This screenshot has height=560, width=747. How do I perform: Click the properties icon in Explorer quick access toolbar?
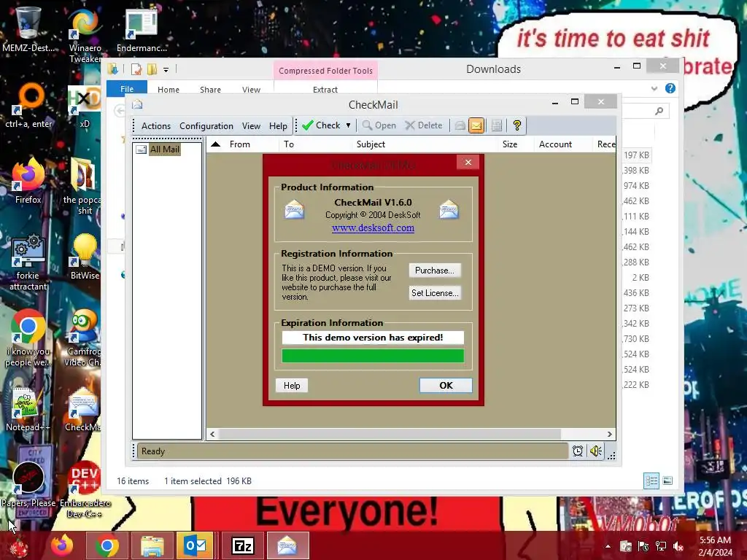[136, 69]
